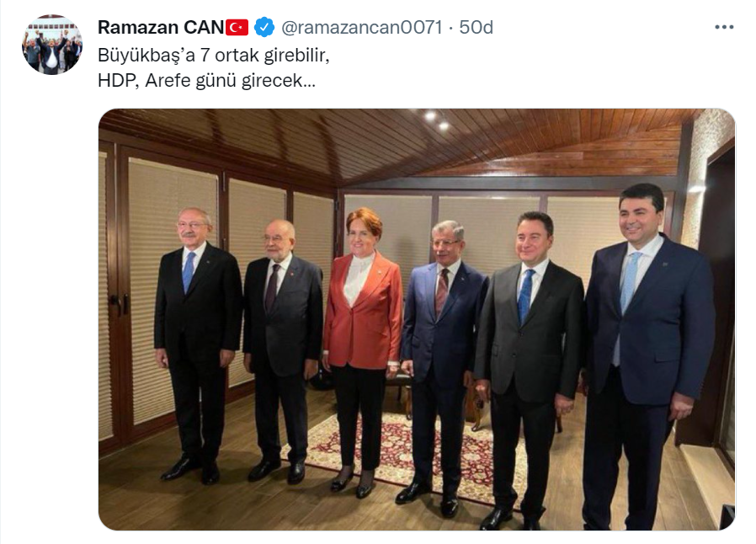This screenshot has height=544, width=756.
Task: Visit the @ramazancan0071 handle link
Action: tap(362, 28)
